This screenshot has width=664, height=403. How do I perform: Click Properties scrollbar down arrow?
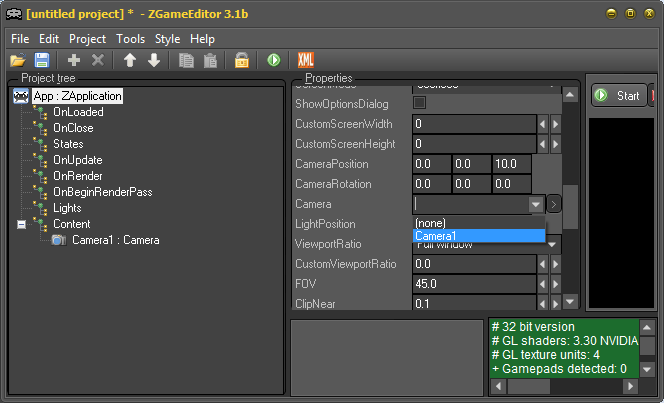(x=570, y=301)
